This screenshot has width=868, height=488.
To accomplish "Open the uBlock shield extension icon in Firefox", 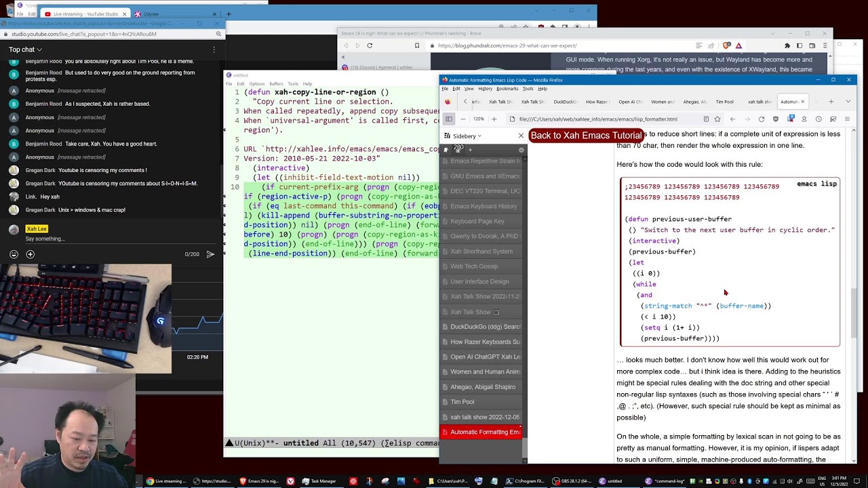I will [776, 119].
